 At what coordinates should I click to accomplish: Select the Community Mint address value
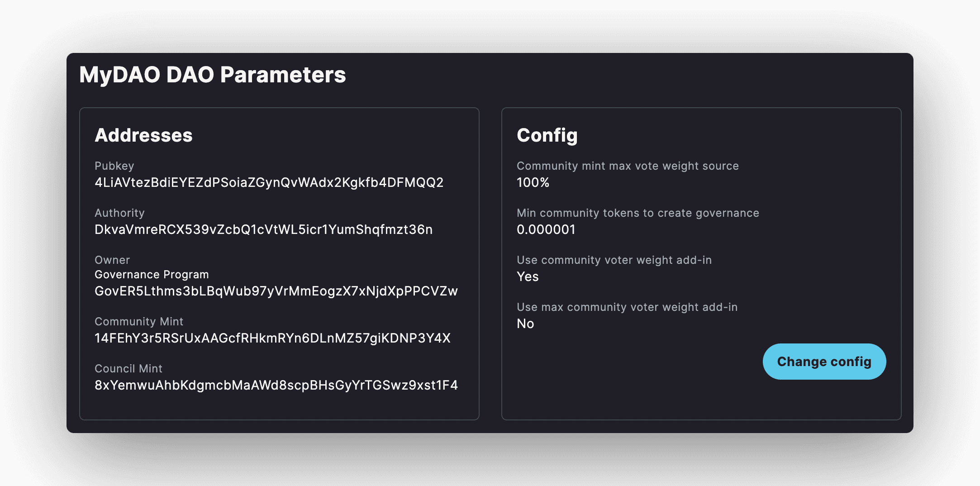[x=272, y=338]
